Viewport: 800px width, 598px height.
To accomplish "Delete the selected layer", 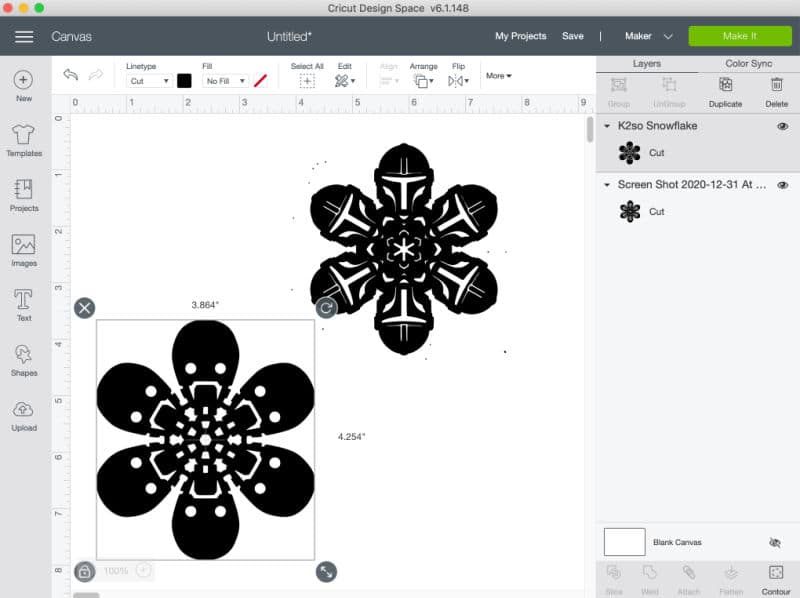I will tap(777, 92).
